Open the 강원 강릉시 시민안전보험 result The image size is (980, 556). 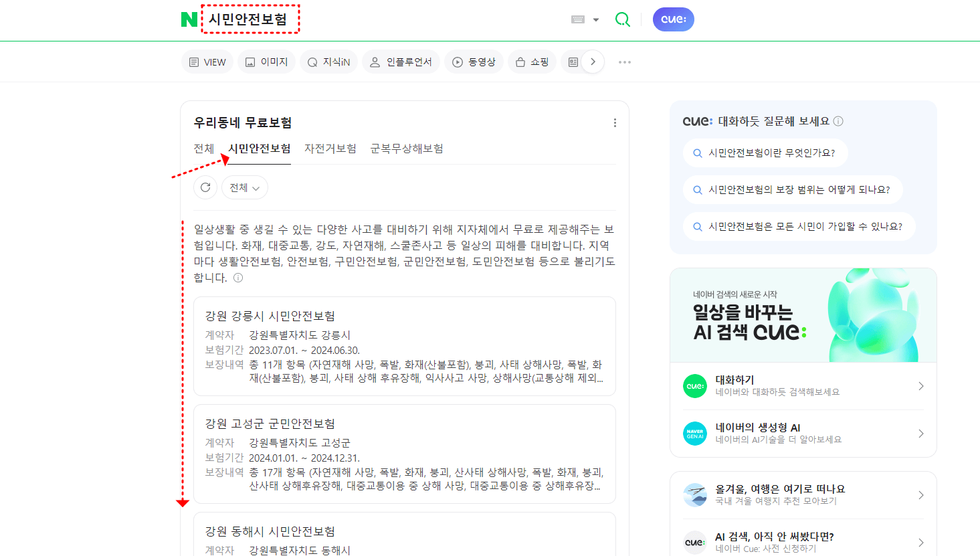tap(269, 315)
